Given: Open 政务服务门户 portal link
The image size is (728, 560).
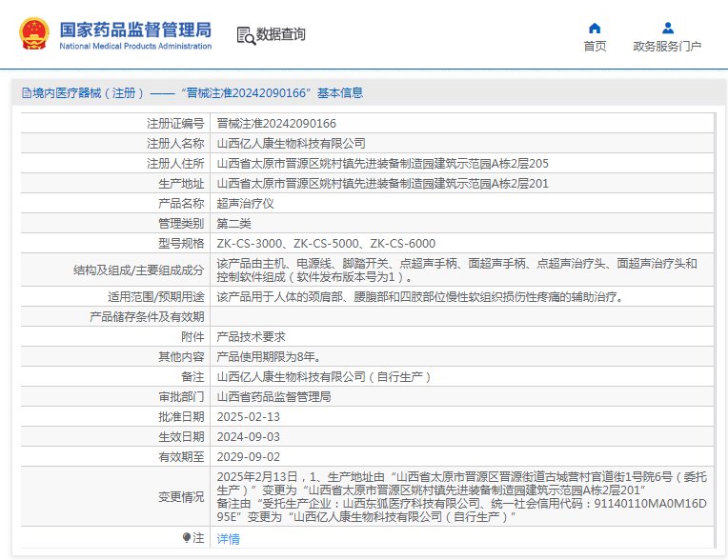Looking at the screenshot, I should coord(667,47).
